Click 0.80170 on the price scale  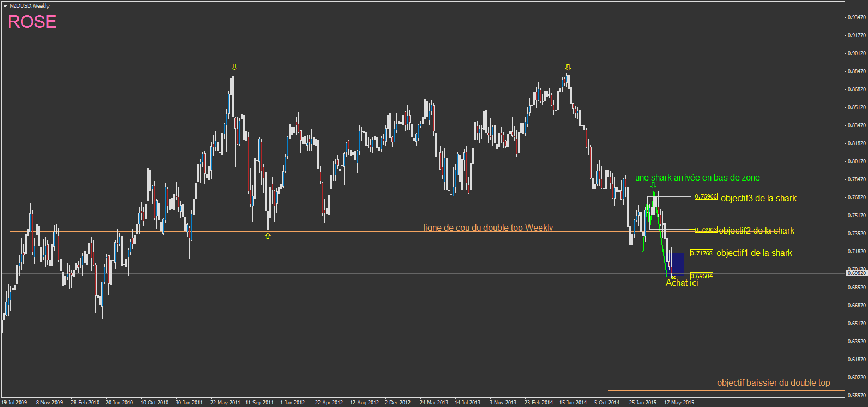coord(856,161)
